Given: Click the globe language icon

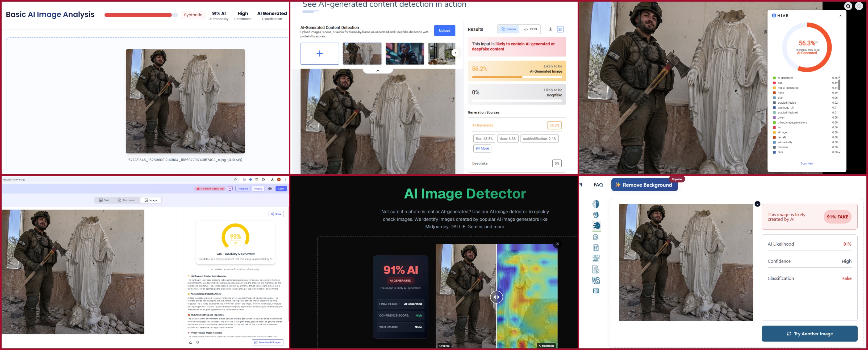Looking at the screenshot, I should pos(270,189).
